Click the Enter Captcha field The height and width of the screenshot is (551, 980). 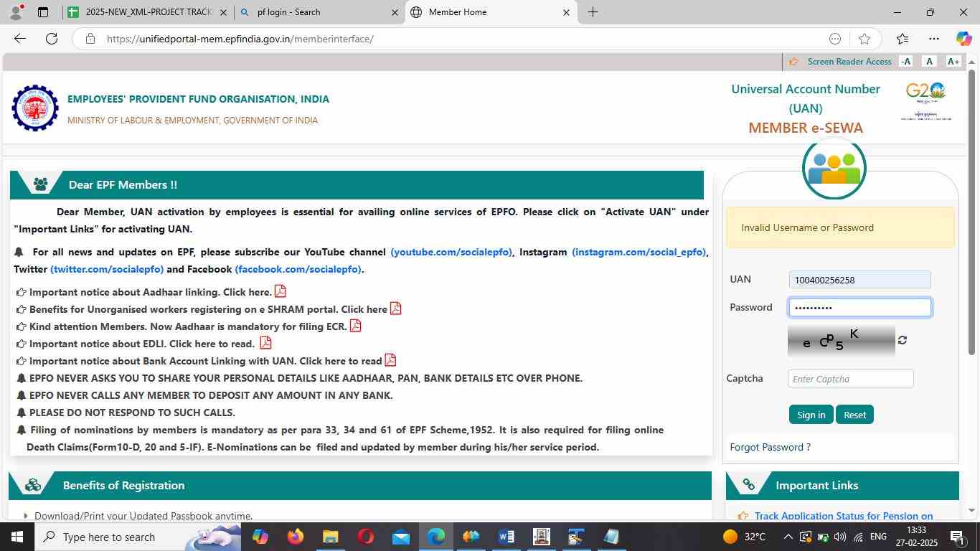click(850, 379)
